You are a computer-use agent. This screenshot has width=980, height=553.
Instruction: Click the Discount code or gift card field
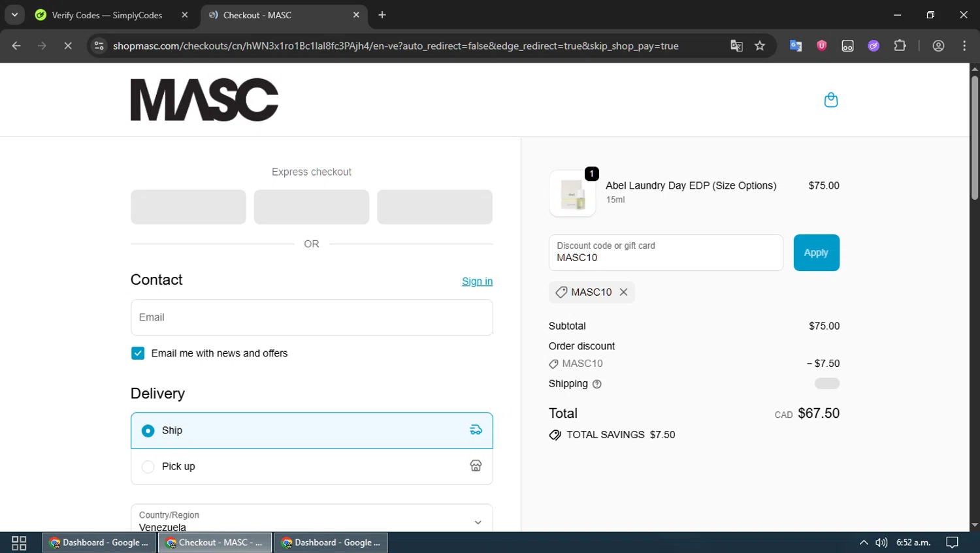coord(666,253)
